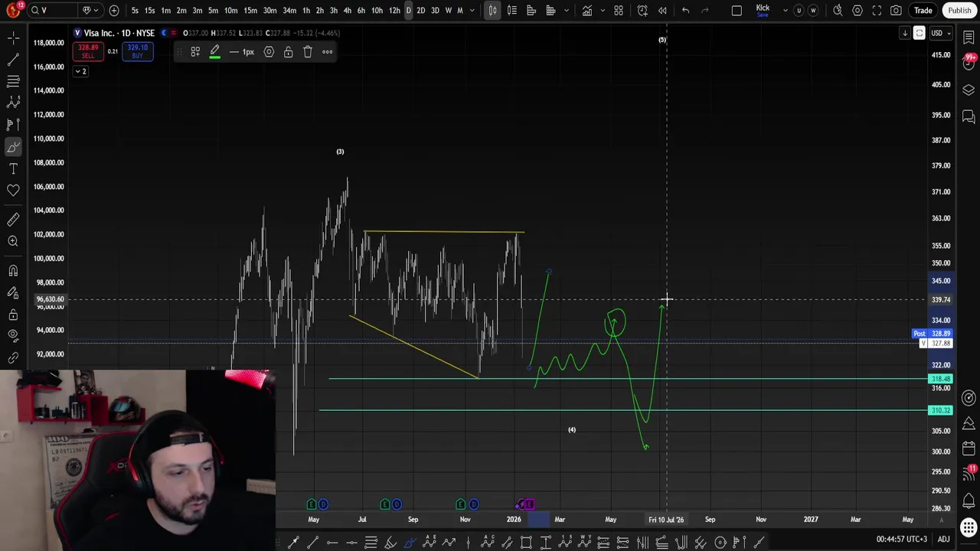Switch to the W weekly interval
980x551 pixels.
tap(449, 11)
